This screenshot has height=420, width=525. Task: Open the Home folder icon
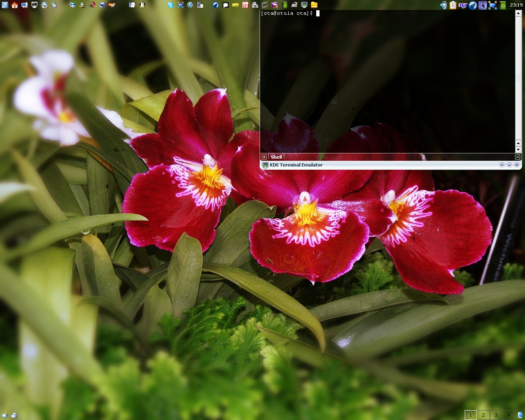(15, 5)
